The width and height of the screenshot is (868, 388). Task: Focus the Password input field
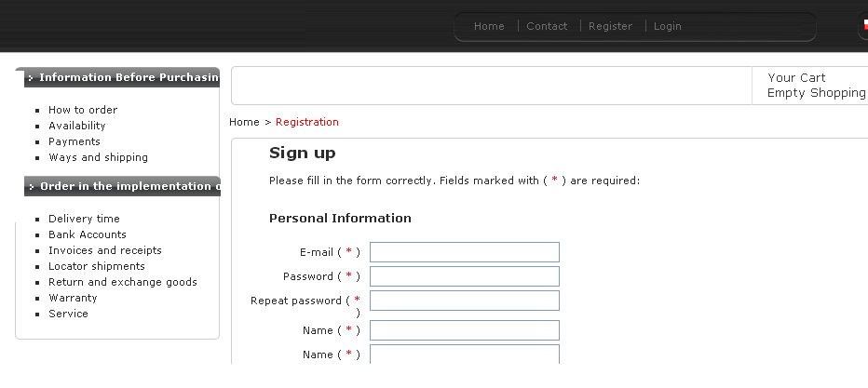coord(465,276)
